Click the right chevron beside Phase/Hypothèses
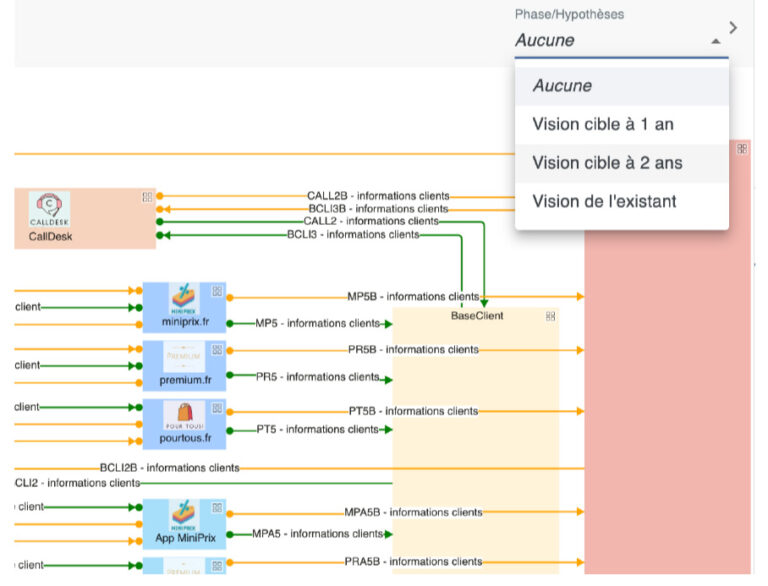Viewport: 768px width, 586px height. pos(733,27)
